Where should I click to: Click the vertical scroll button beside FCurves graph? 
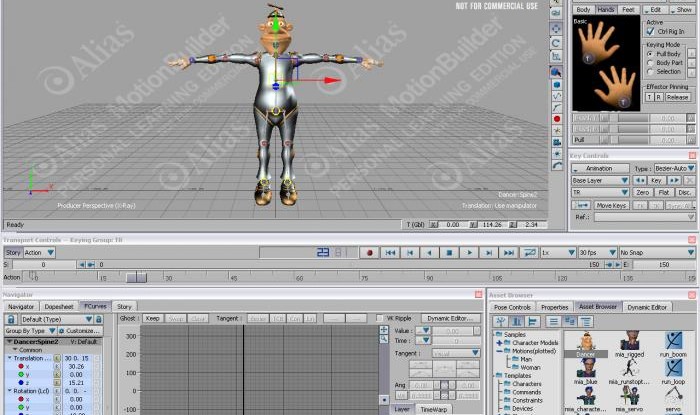(384, 399)
